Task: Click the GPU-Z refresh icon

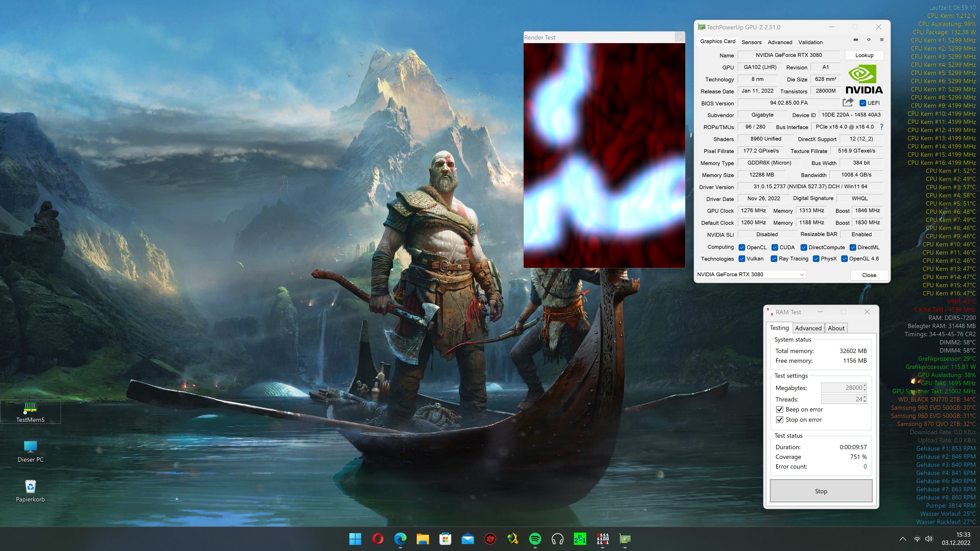Action: coord(868,40)
